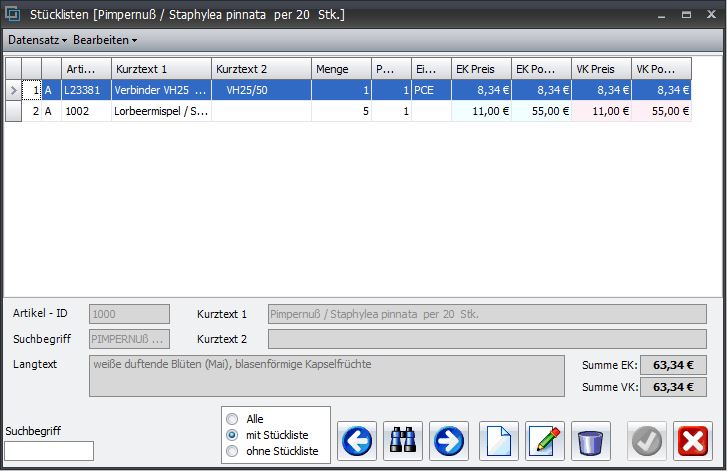Click the red X cancel icon
Screen dimensions: 727x471
click(692, 441)
